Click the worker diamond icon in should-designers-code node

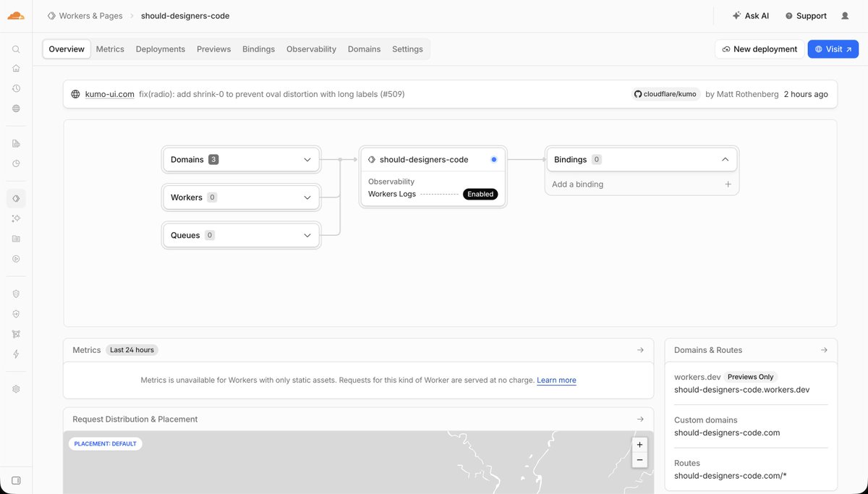click(x=372, y=160)
